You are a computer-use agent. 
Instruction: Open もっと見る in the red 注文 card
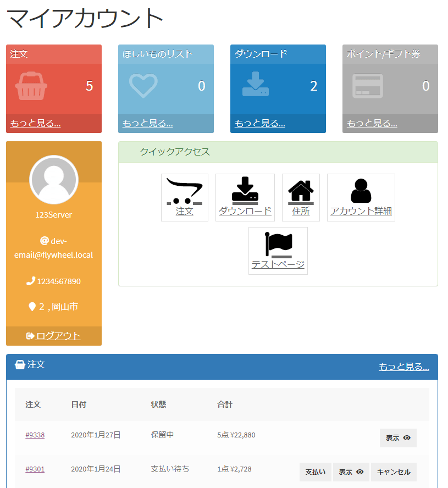[35, 123]
